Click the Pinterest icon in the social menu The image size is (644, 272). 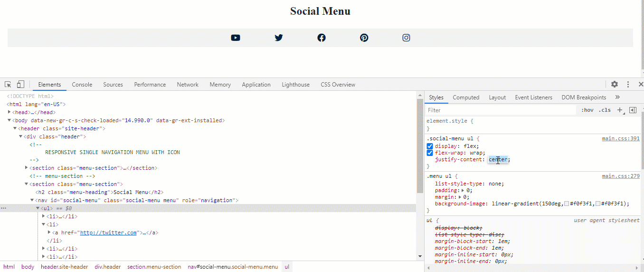(x=364, y=38)
